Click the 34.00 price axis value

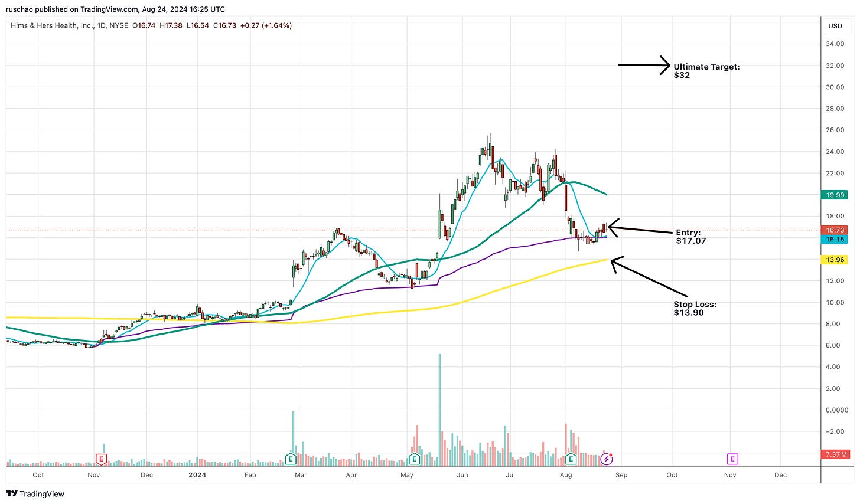pyautogui.click(x=835, y=44)
